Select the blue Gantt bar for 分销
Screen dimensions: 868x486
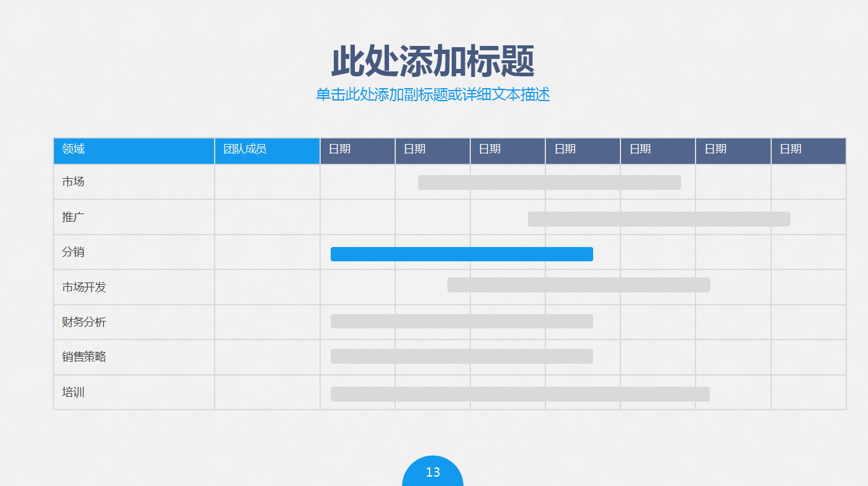pyautogui.click(x=462, y=253)
